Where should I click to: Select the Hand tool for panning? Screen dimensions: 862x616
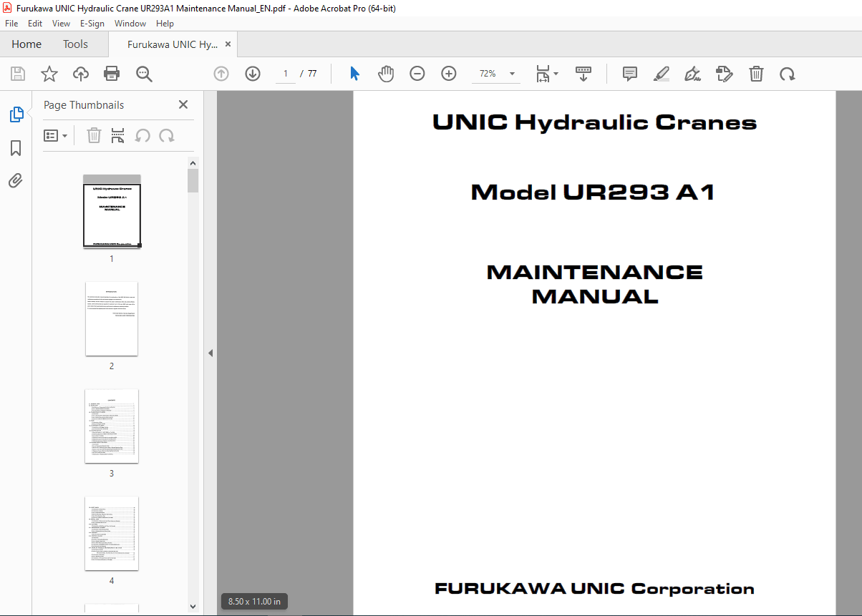(386, 74)
